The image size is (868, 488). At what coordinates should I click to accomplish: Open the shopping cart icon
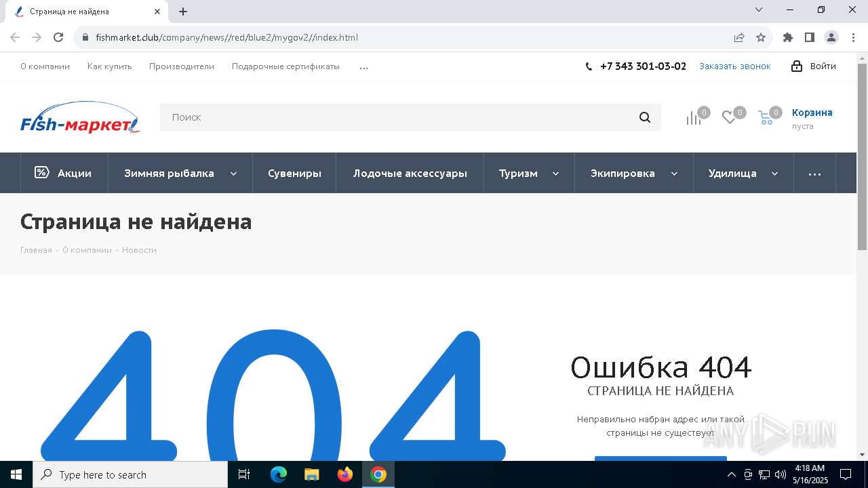(766, 118)
